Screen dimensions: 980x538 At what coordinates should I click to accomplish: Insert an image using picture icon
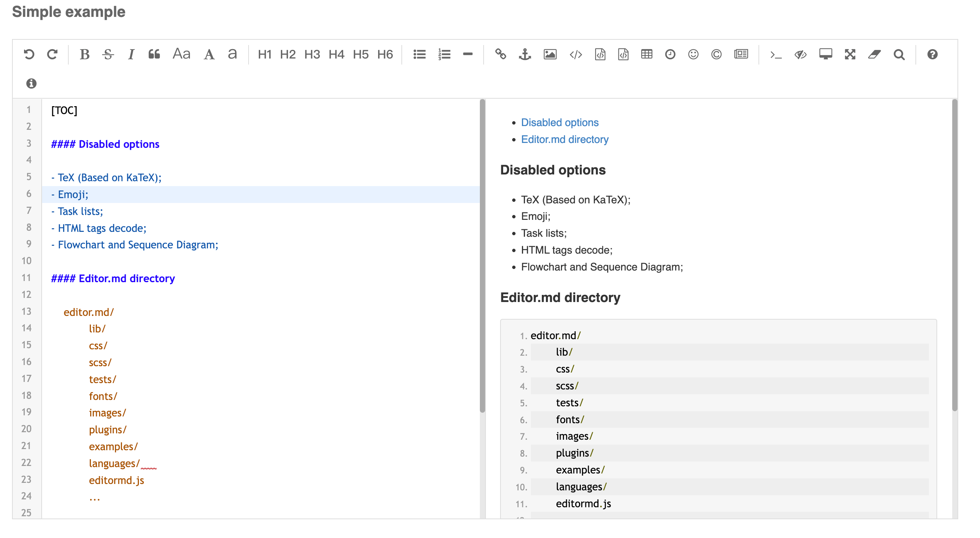point(550,54)
